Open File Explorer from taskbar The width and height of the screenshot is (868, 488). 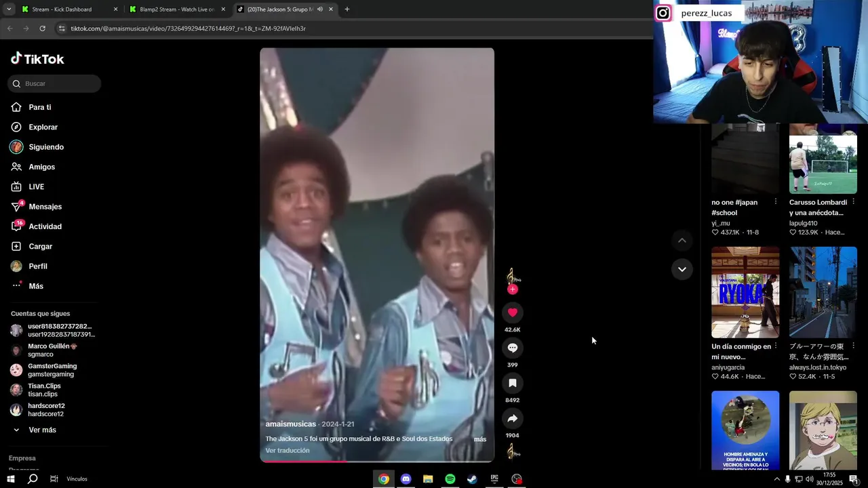pyautogui.click(x=428, y=479)
